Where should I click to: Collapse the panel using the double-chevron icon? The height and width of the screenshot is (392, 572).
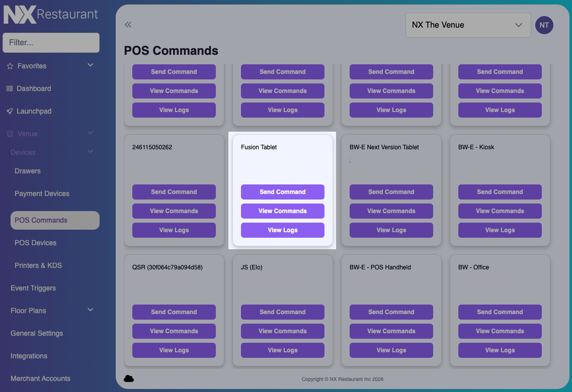[128, 24]
